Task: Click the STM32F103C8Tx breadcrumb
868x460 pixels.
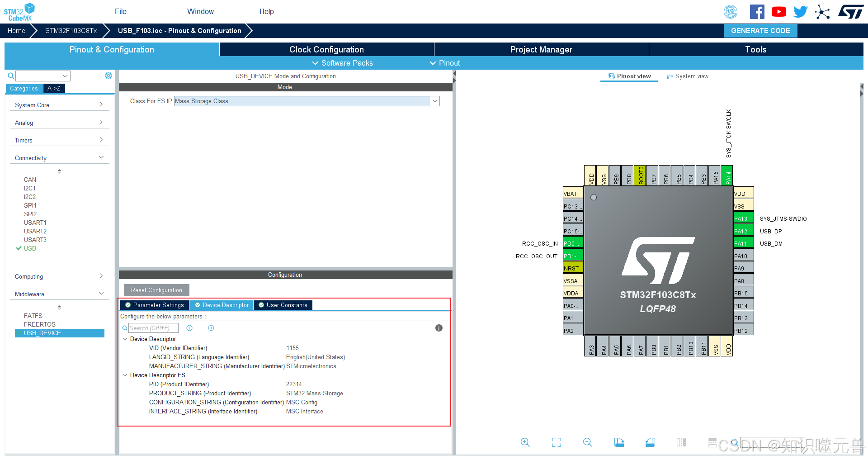Action: 71,31
